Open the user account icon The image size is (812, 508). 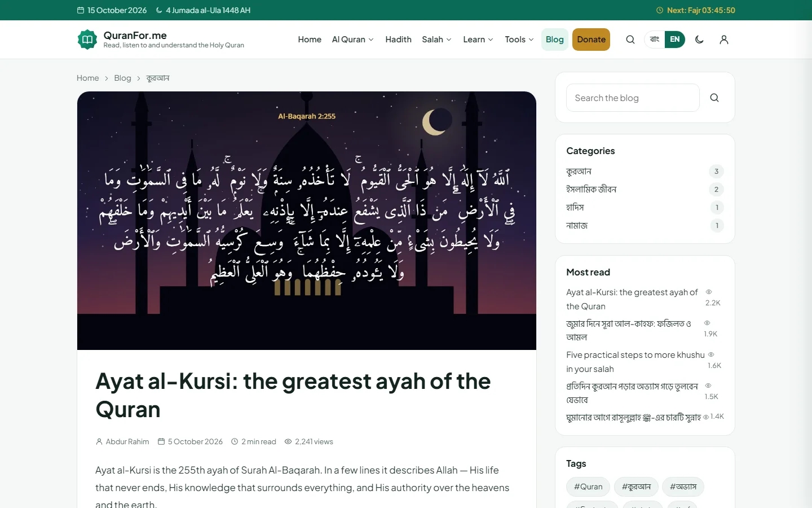point(724,40)
